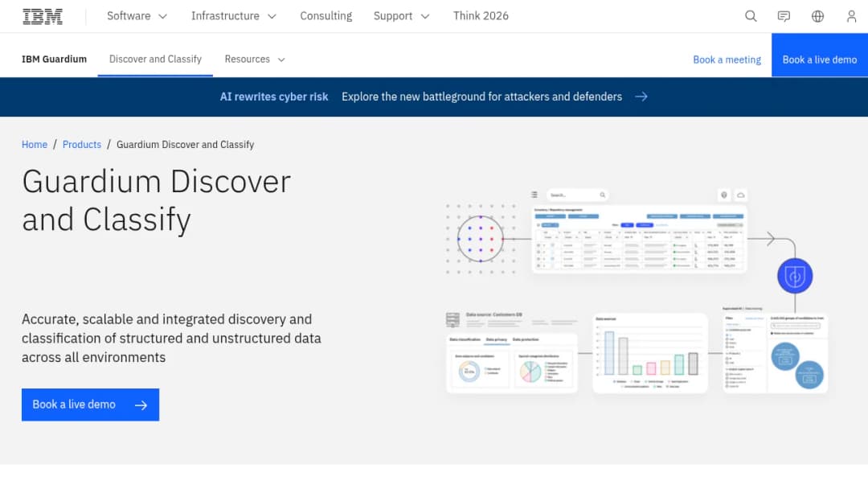Open the user profile icon

[x=851, y=16]
